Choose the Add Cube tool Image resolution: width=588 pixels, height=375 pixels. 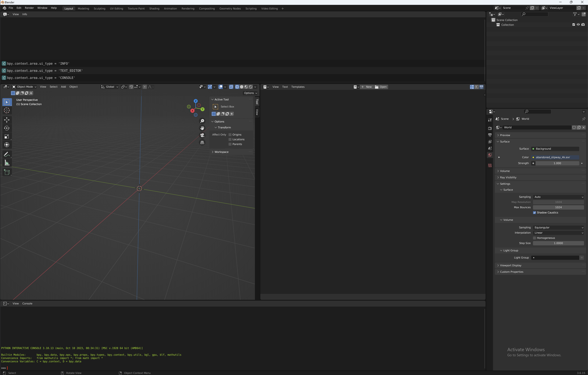tap(7, 172)
